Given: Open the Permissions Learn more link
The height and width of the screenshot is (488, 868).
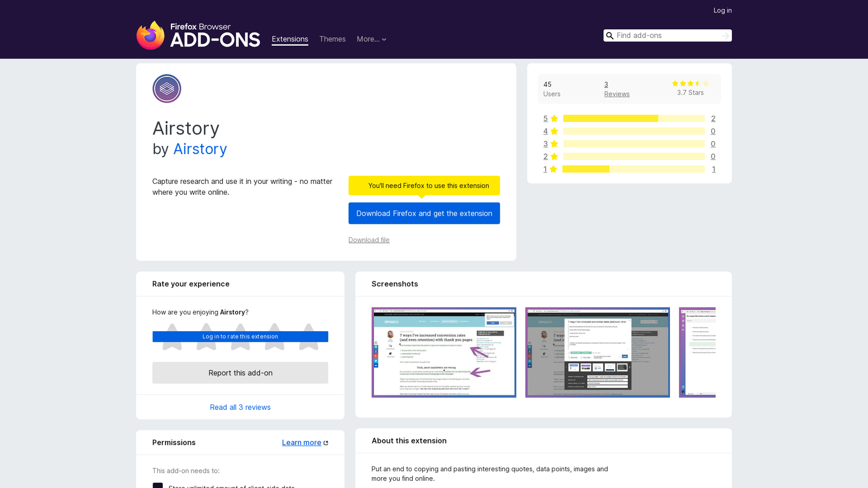Looking at the screenshot, I should (x=302, y=442).
